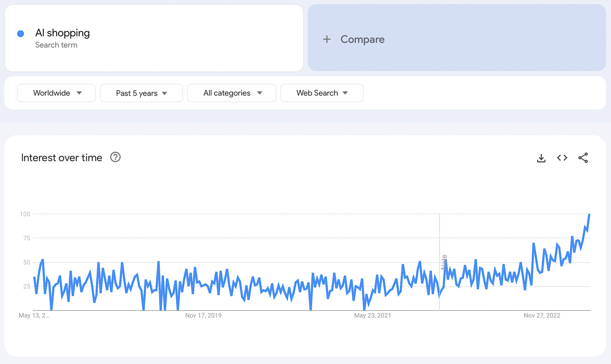The width and height of the screenshot is (611, 364).
Task: Select the Note marker on the chart
Action: pos(444,262)
